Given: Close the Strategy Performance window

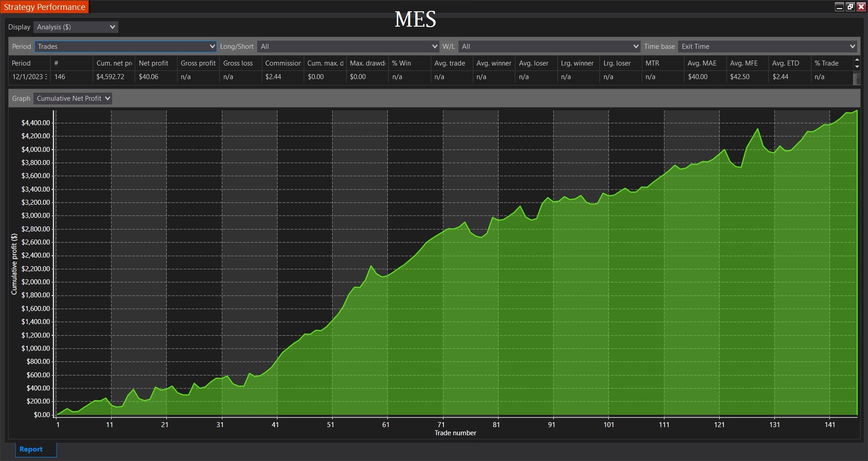Looking at the screenshot, I should pyautogui.click(x=861, y=7).
